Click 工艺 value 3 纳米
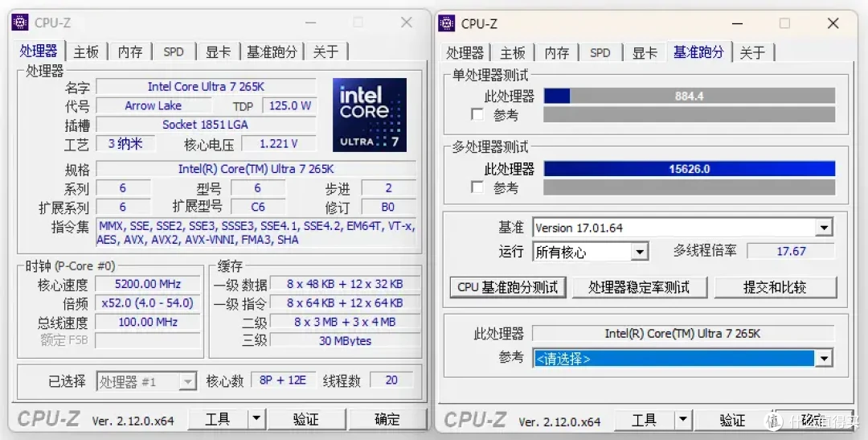 tap(125, 143)
